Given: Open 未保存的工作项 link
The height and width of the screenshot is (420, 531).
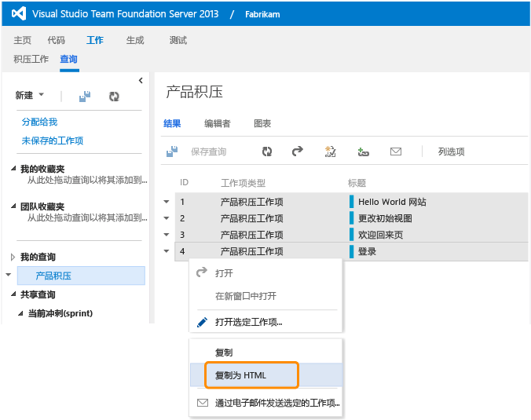Looking at the screenshot, I should pyautogui.click(x=53, y=141).
